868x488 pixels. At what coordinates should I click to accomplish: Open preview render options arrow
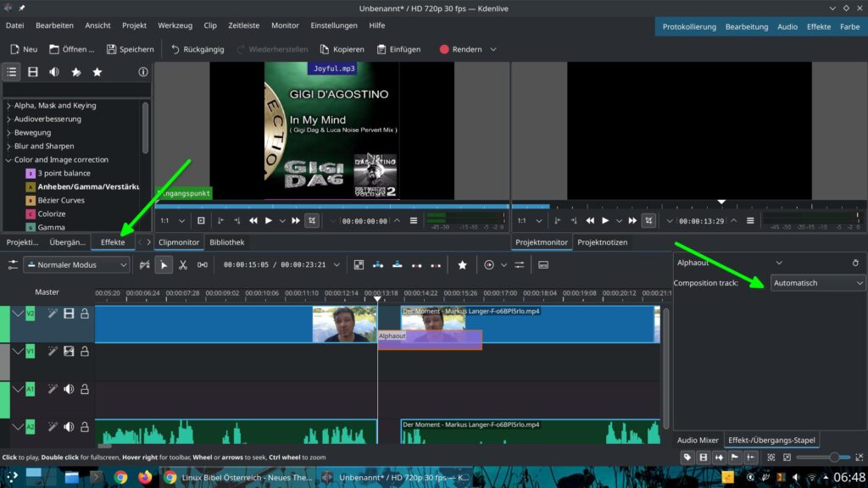click(504, 265)
